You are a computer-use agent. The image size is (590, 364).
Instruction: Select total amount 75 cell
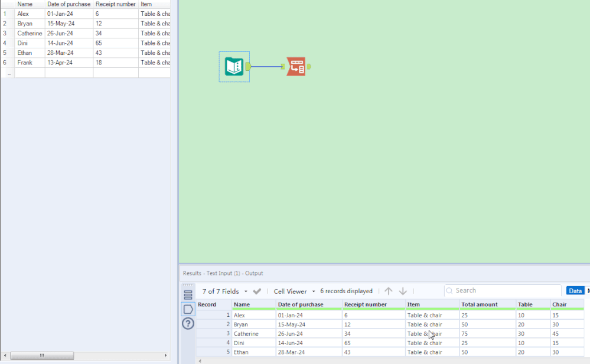[x=487, y=333]
